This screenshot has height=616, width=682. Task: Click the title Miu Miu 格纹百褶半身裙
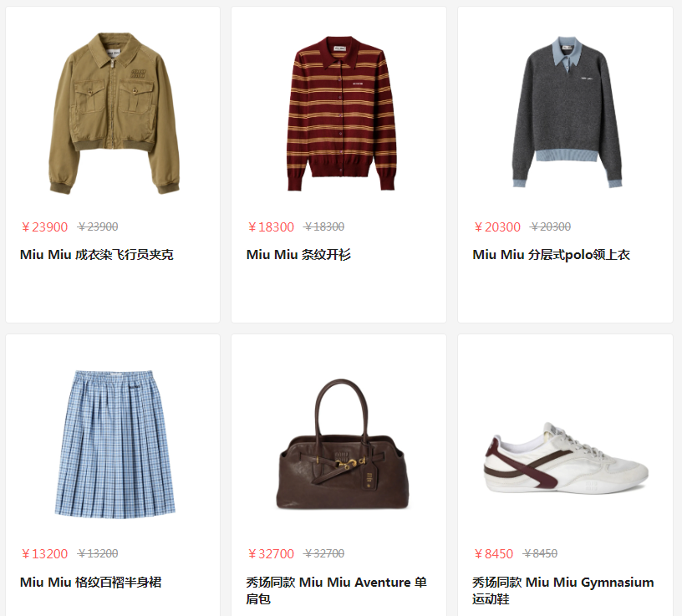[x=90, y=582]
